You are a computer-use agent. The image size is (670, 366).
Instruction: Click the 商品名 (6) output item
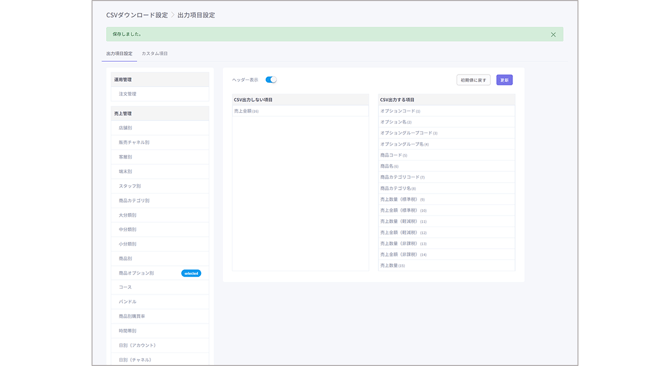[447, 166]
